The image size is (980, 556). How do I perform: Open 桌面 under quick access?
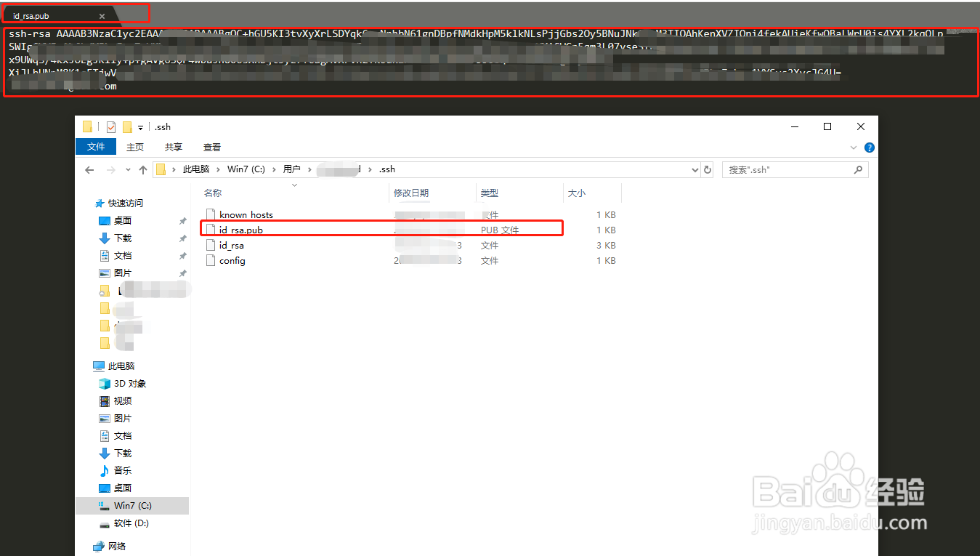123,220
